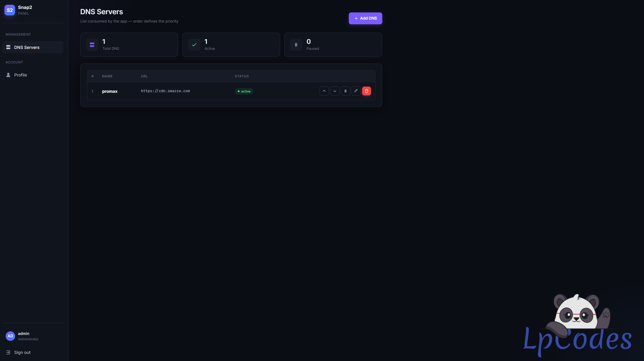
Task: Sign out of the panel
Action: pos(33,352)
